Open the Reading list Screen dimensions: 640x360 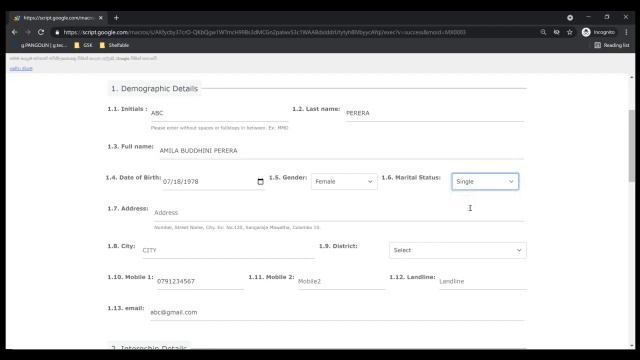pos(612,45)
